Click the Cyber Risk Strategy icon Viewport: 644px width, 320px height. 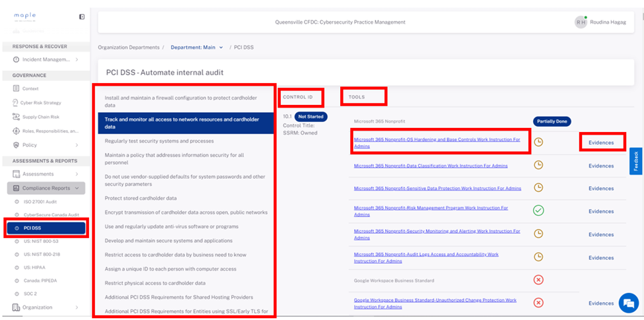(x=16, y=102)
